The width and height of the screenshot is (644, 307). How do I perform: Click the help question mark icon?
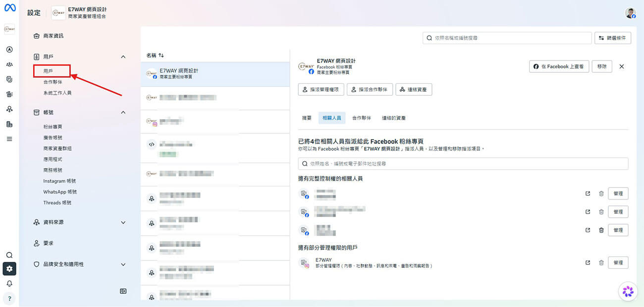[x=9, y=299]
